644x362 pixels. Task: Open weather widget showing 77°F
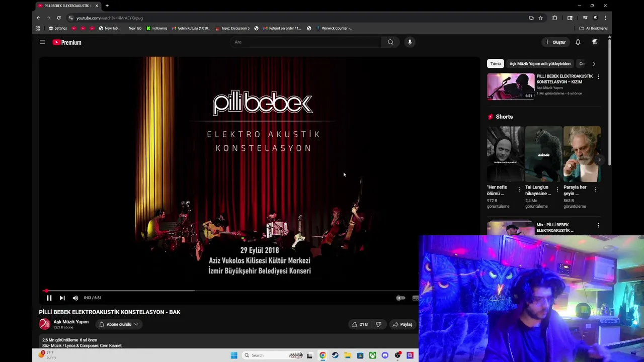[47, 355]
